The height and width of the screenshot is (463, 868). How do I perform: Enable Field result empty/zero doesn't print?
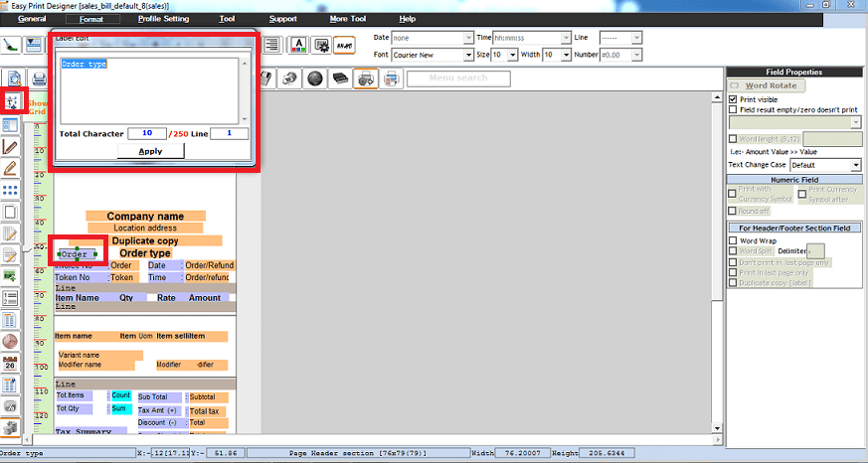click(733, 109)
